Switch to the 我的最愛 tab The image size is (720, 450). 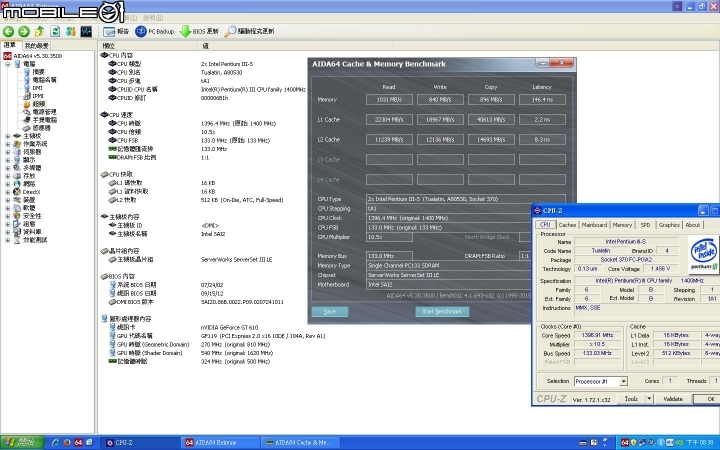(x=36, y=45)
